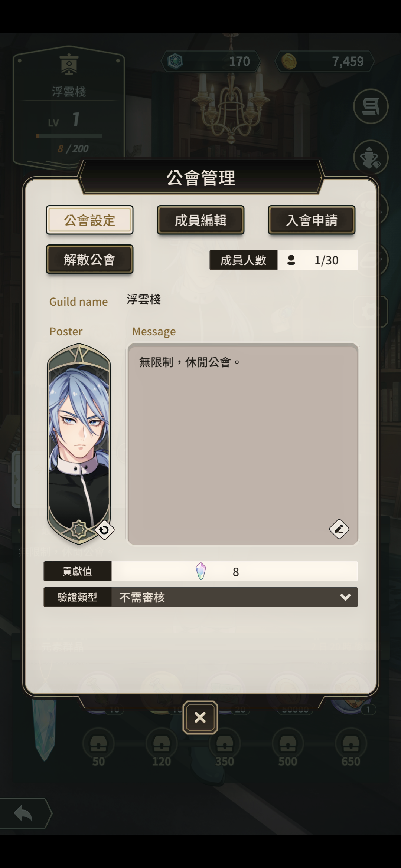
Task: Tap the 350 reward chest icon
Action: 225,743
